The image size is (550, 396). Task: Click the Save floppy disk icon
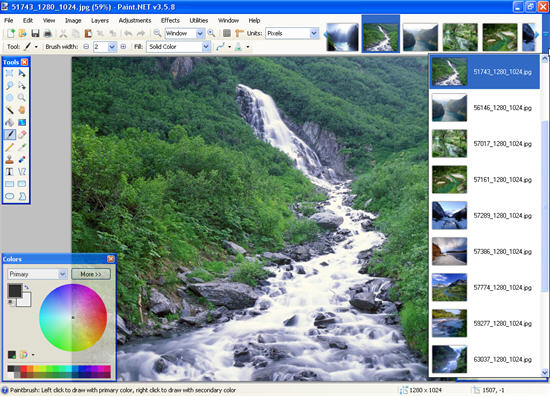pos(35,33)
